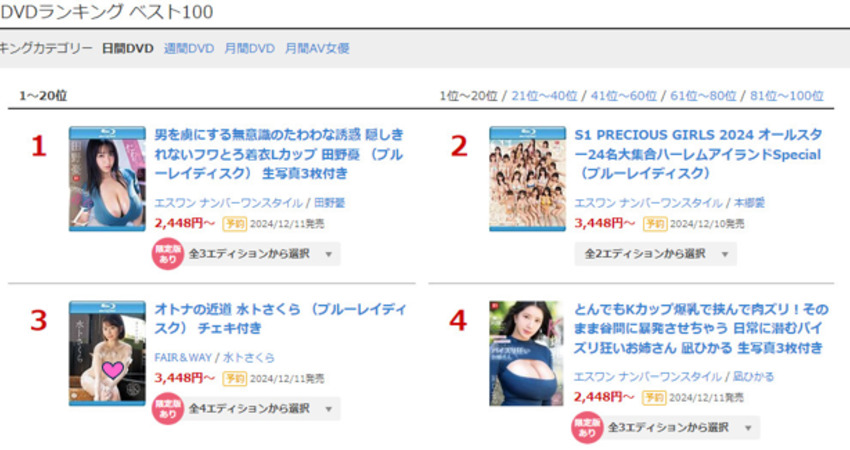Viewport: 850px width, 450px height.
Task: Expand the 全3エディション dropdown for rank 4
Action: click(x=681, y=427)
